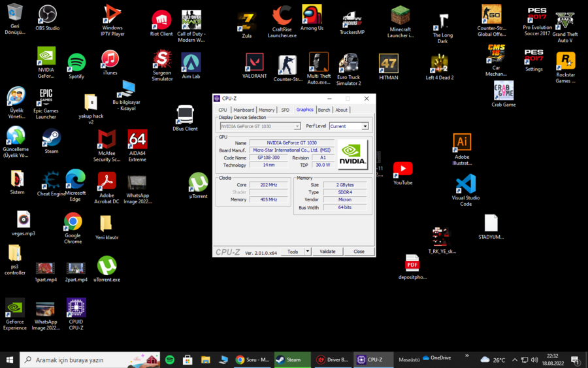Open the AIDA64 Extreme shortcut
The image size is (588, 368).
[137, 139]
